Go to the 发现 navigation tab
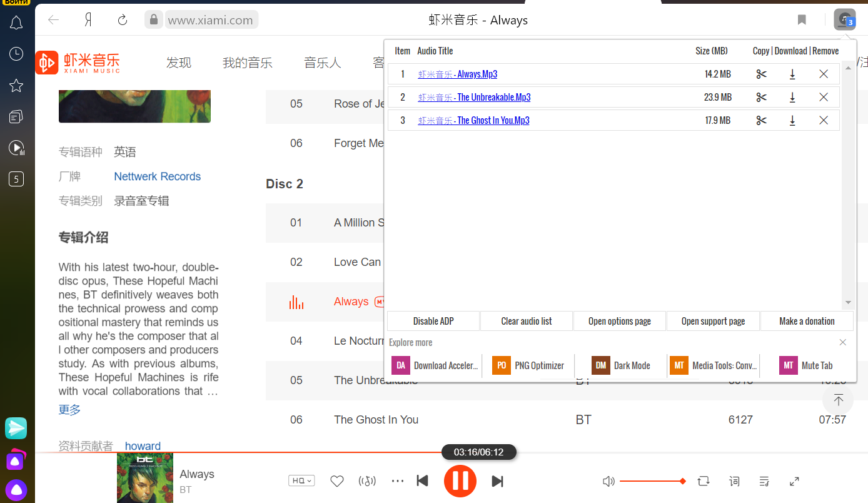Viewport: 868px width, 503px height. tap(179, 63)
